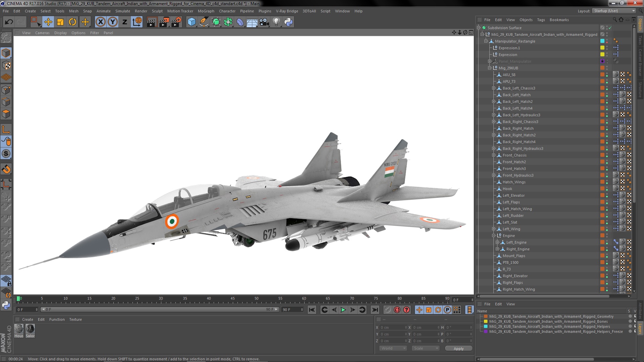
Task: Select Points mode in left sidebar
Action: coord(6,90)
